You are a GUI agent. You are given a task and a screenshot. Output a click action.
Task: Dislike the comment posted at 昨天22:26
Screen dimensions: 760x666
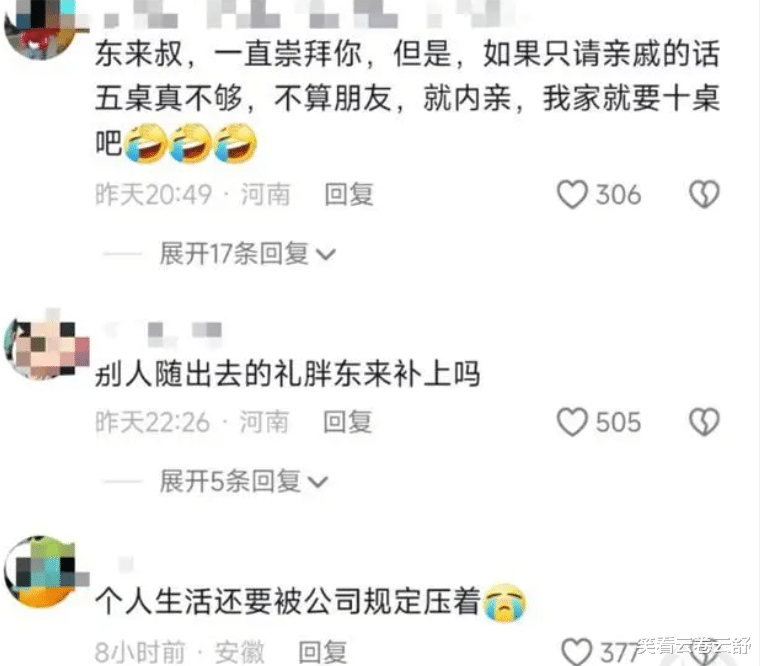(704, 422)
